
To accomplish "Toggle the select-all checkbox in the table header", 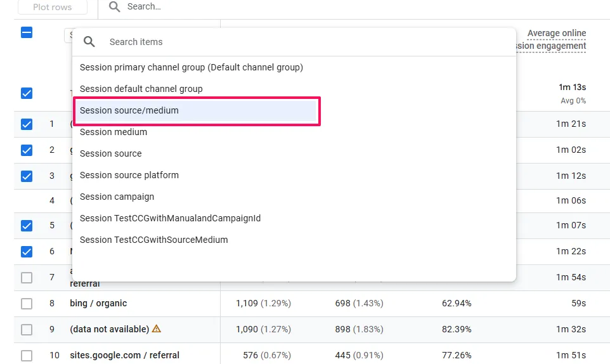I will tap(27, 32).
